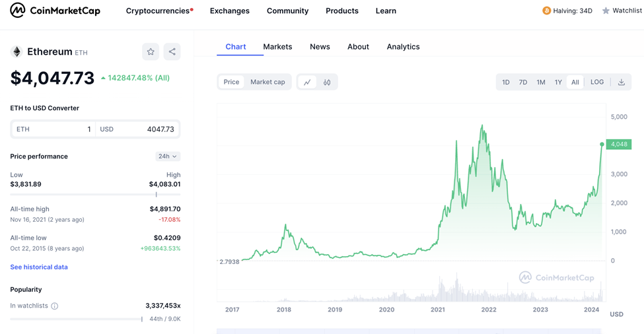Screen dimensions: 644x334
Task: Click the 4,048 current price label
Action: [x=619, y=144]
